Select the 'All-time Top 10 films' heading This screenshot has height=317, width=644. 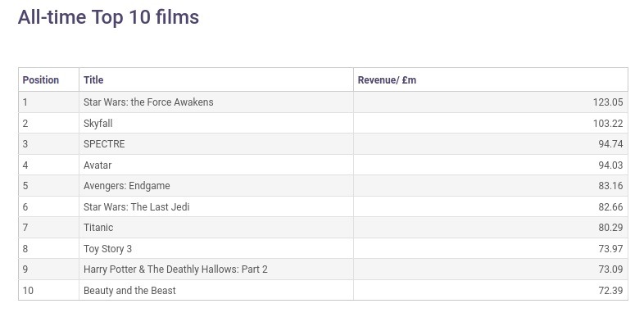[x=108, y=17]
